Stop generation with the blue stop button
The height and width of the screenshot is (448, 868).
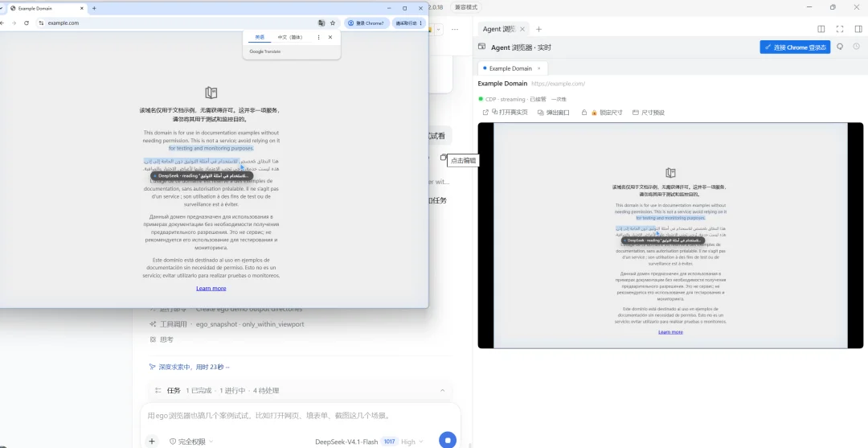pyautogui.click(x=448, y=440)
